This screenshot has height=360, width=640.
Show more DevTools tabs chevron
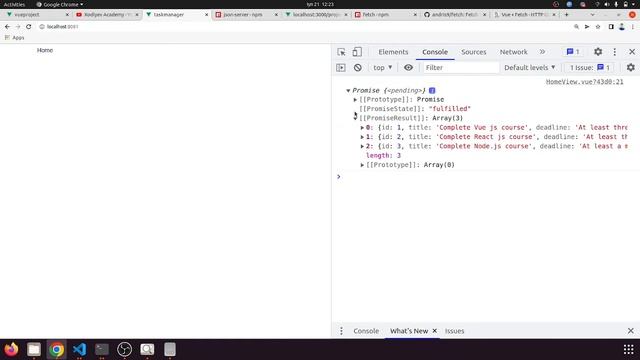542,52
